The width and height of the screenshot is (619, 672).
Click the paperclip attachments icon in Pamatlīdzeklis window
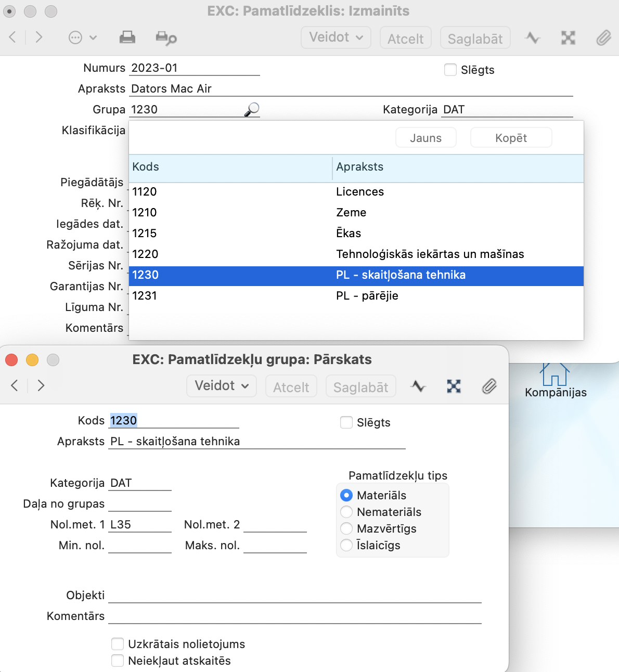[603, 38]
